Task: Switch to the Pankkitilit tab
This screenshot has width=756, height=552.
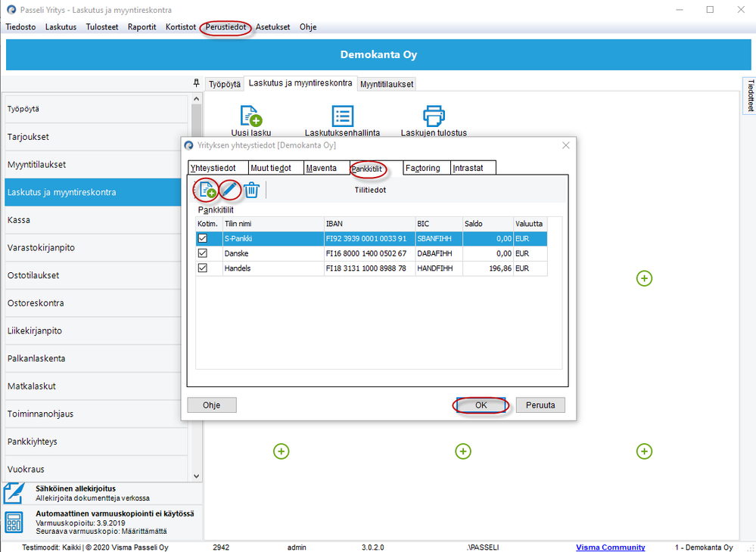Action: (x=376, y=168)
